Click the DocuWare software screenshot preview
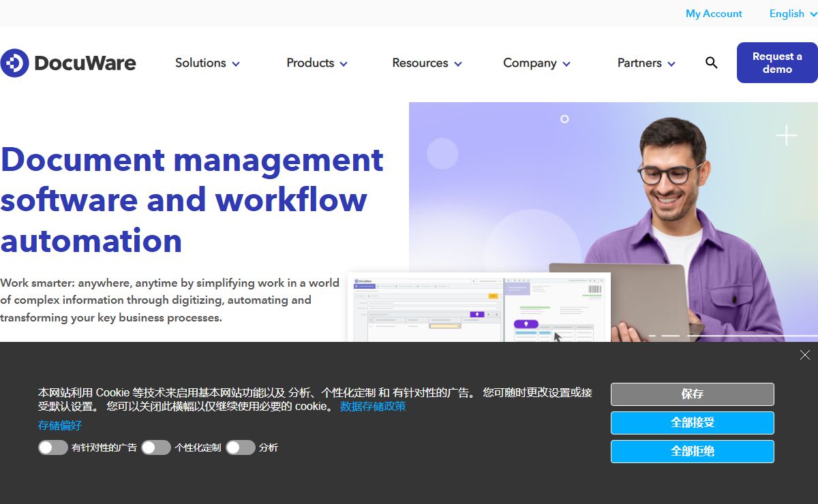The width and height of the screenshot is (818, 504). [x=479, y=307]
